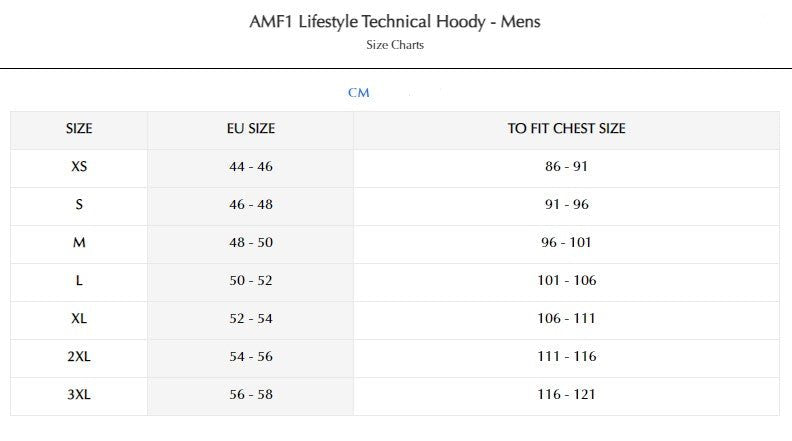792x441 pixels.
Task: Click EU size cell 48 - 50
Action: click(x=251, y=242)
